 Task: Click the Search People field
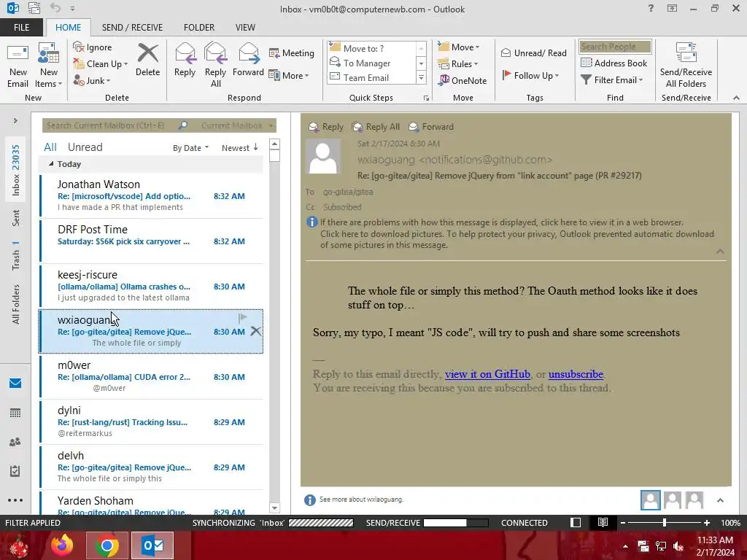click(x=615, y=47)
